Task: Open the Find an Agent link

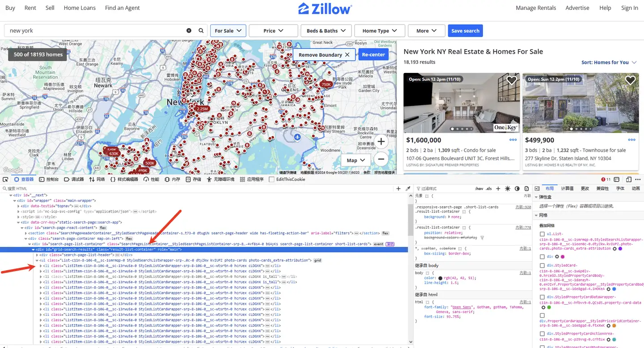Action: [x=123, y=8]
